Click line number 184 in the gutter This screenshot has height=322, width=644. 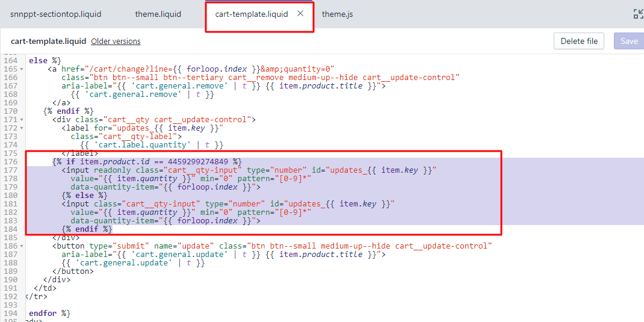click(x=11, y=229)
